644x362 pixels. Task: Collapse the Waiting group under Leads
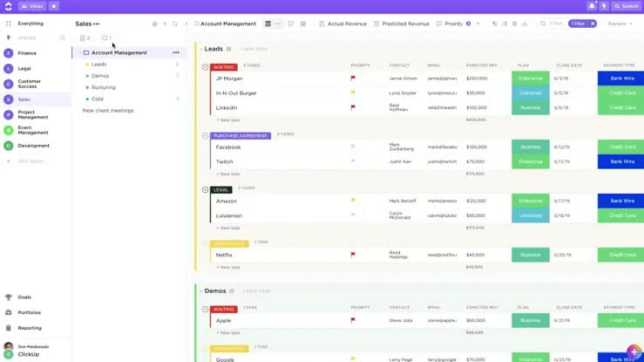(206, 67)
